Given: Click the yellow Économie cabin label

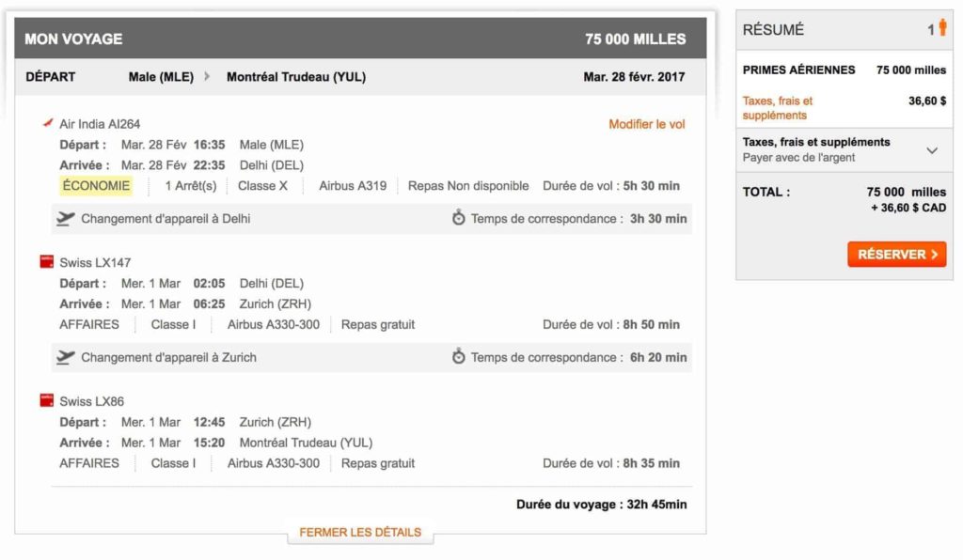Looking at the screenshot, I should (96, 186).
